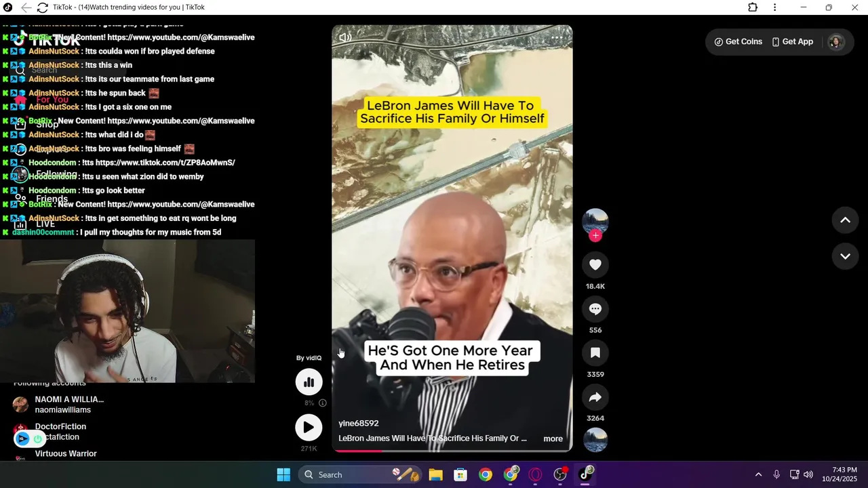Screen dimensions: 868x488
Task: Open the sound disc below share count
Action: tap(595, 440)
